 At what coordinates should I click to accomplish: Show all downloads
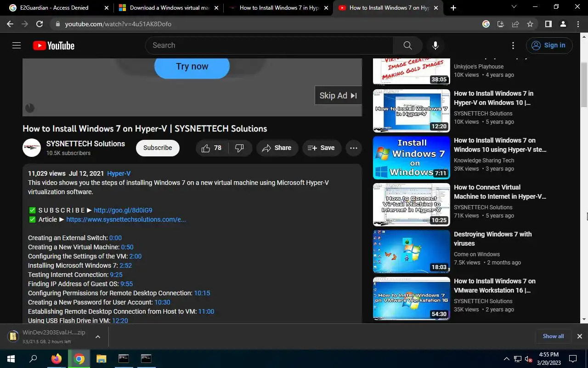tap(553, 336)
